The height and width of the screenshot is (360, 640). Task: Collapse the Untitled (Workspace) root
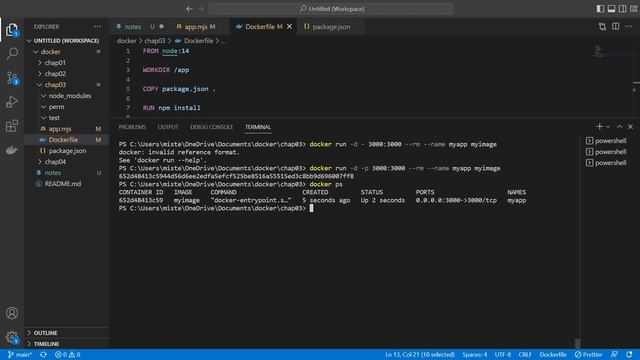point(67,41)
